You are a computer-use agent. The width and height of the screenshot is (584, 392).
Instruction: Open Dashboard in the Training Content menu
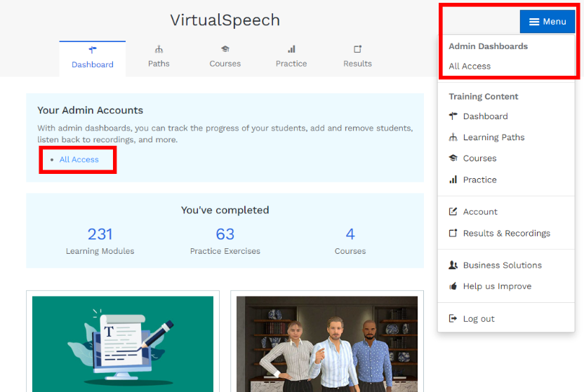(x=485, y=116)
